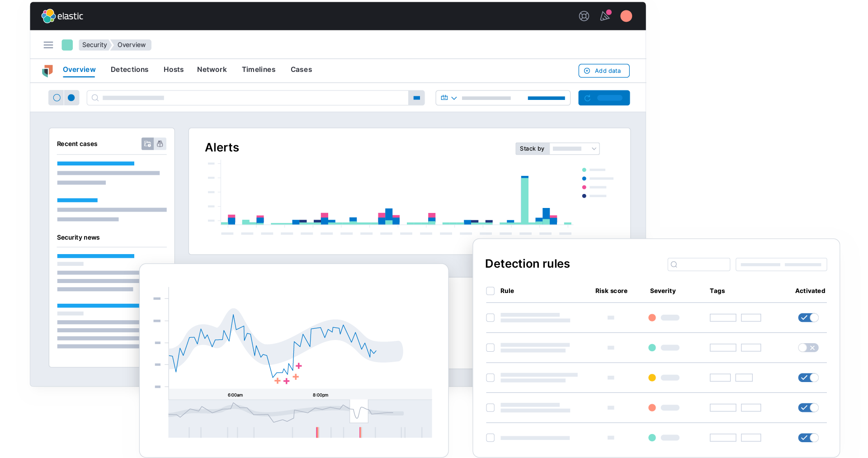Click the search magnifier in query bar
868x458 pixels.
click(x=95, y=98)
